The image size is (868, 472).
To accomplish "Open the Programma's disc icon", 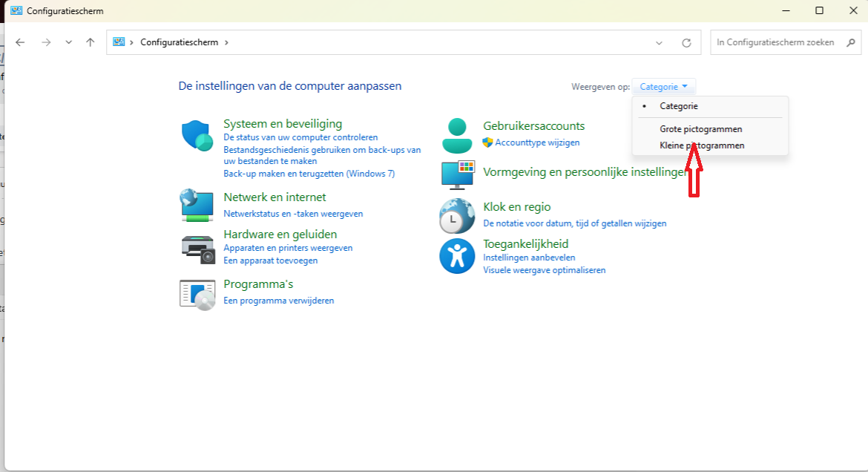I will [197, 294].
